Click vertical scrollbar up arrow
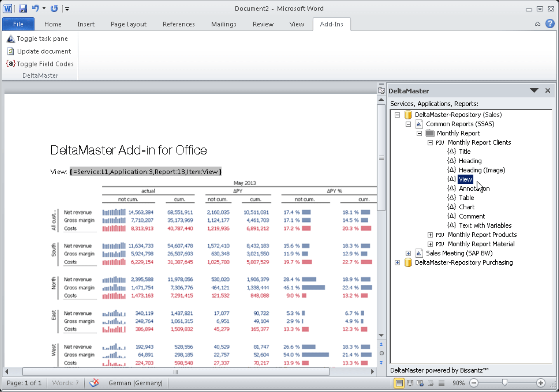Viewport: 559px width, 392px height. 381,100
